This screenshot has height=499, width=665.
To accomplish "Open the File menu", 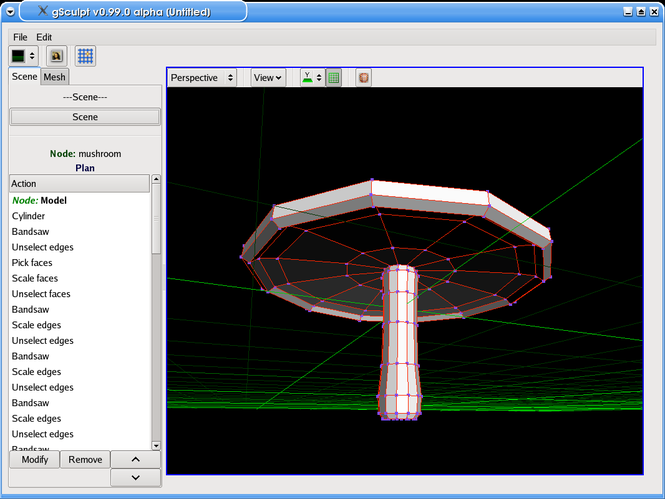I will tap(20, 37).
